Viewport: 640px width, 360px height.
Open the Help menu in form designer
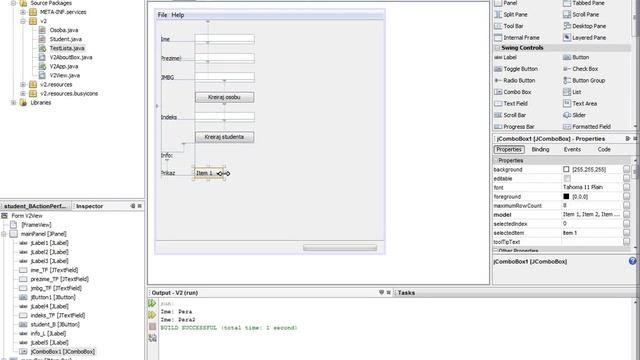(x=178, y=15)
